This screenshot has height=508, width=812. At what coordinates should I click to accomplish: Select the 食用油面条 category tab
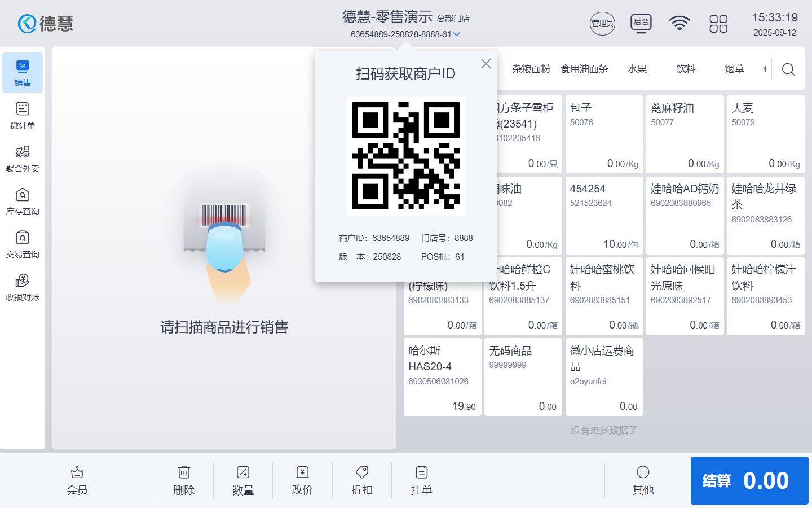584,69
